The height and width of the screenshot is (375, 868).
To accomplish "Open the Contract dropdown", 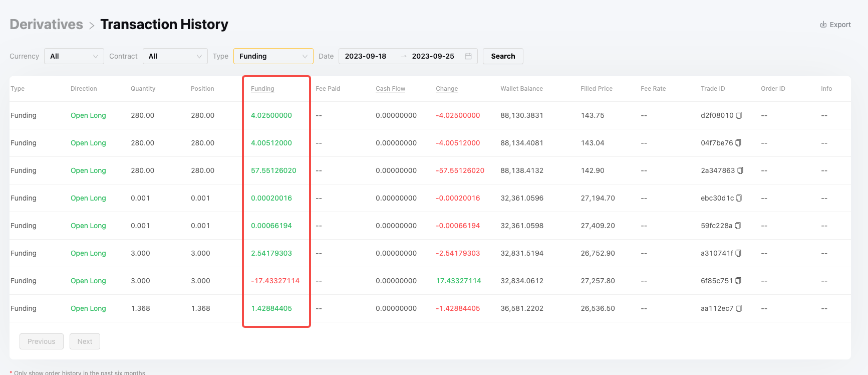I will click(x=175, y=56).
